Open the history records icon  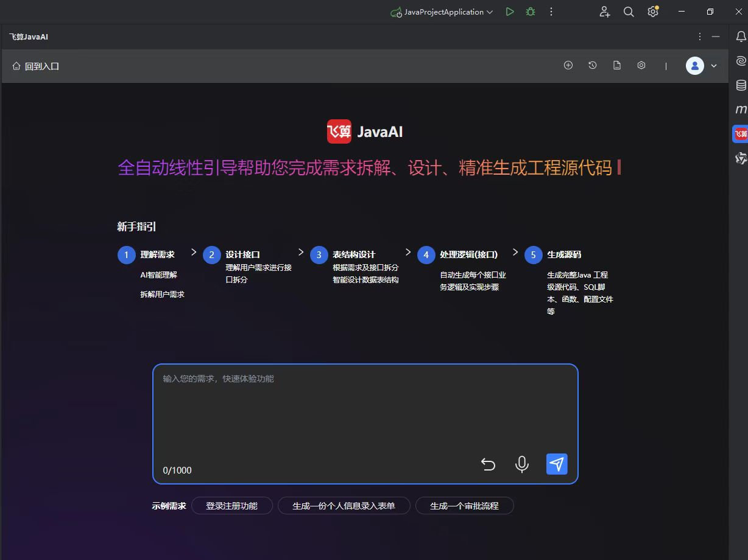(x=593, y=65)
